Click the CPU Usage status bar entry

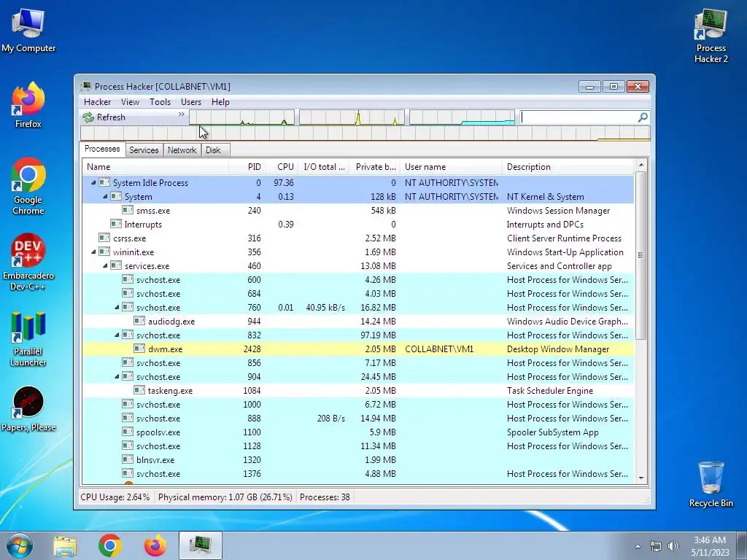[115, 497]
